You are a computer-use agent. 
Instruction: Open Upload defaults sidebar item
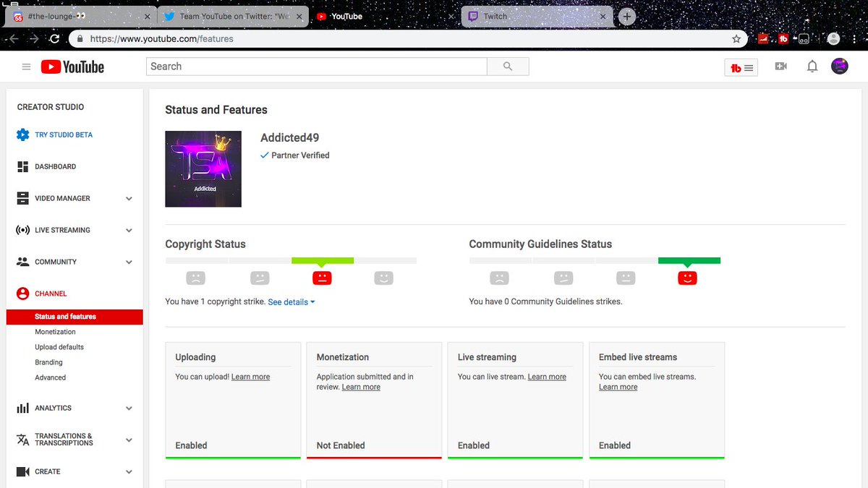click(x=59, y=347)
